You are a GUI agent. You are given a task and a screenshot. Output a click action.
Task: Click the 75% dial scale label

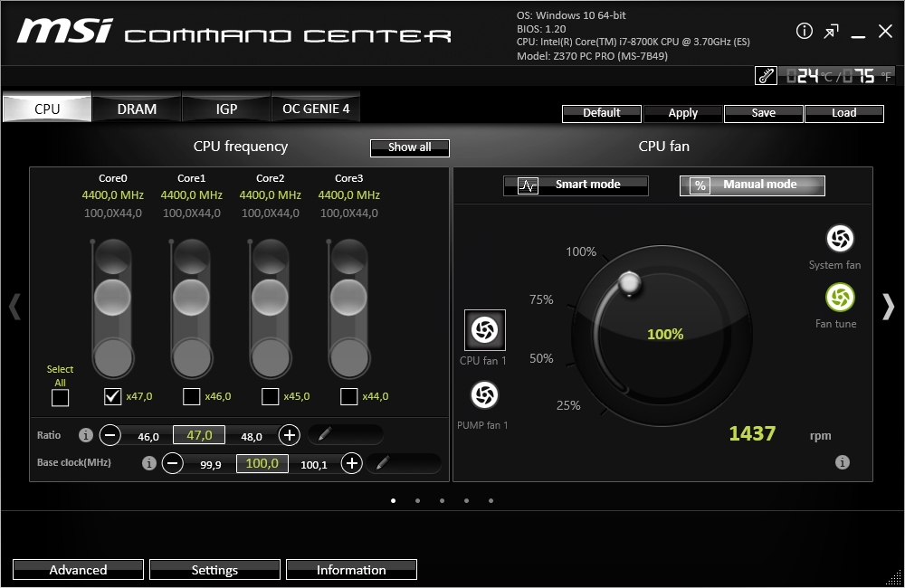click(541, 299)
